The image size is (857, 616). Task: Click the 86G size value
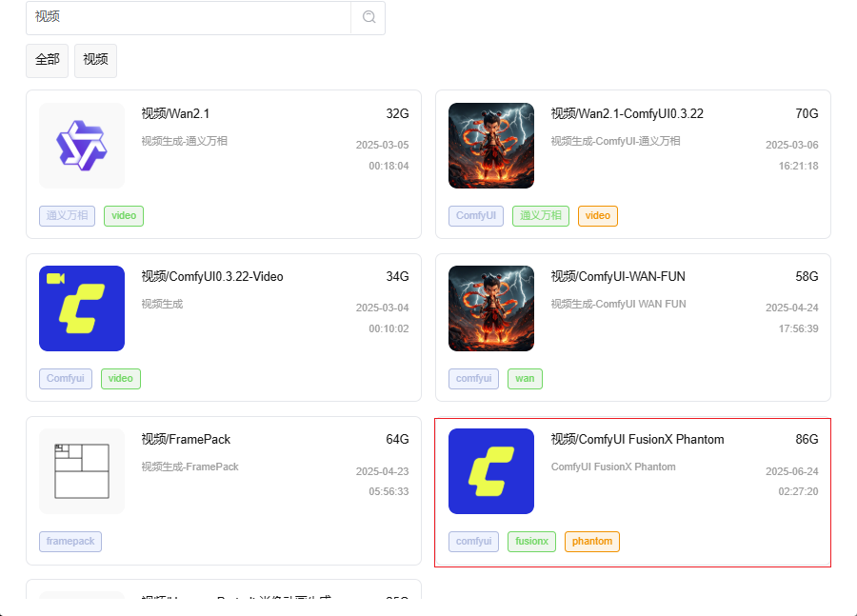[x=807, y=440]
